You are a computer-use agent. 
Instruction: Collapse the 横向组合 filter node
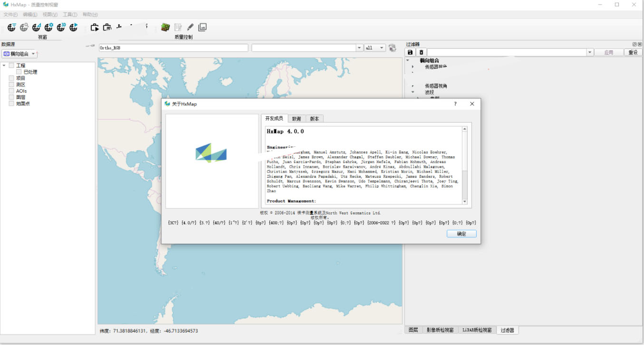tap(407, 60)
